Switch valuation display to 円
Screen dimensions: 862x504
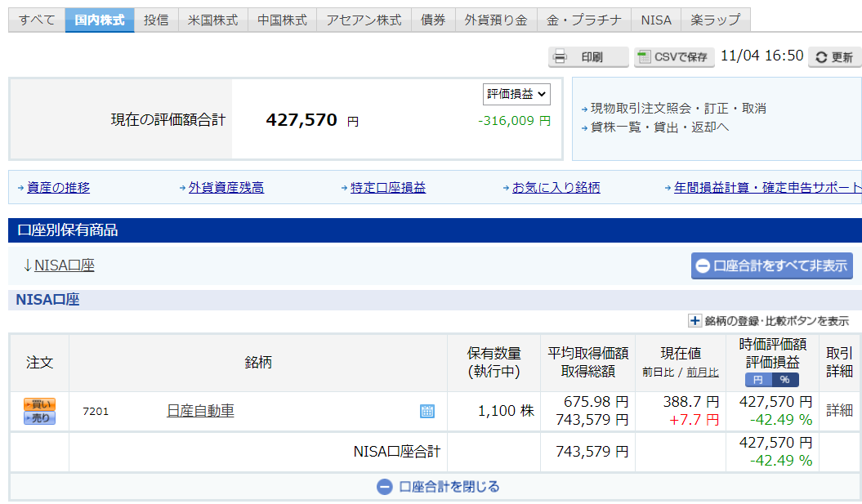[758, 379]
